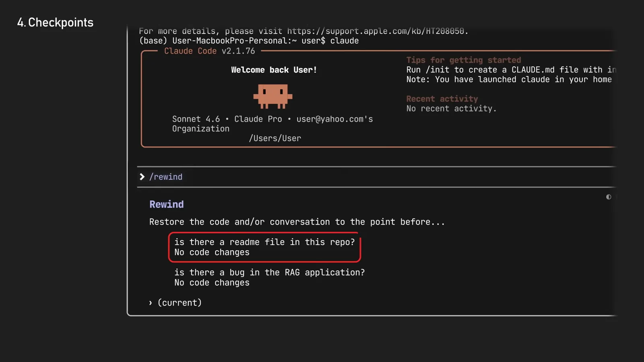The width and height of the screenshot is (644, 362).
Task: Click the 4. Checkpoints slide title
Action: coord(55,23)
